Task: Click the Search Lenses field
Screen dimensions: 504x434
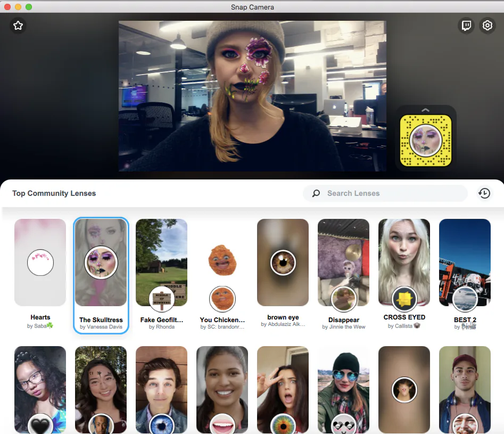Action: 385,193
